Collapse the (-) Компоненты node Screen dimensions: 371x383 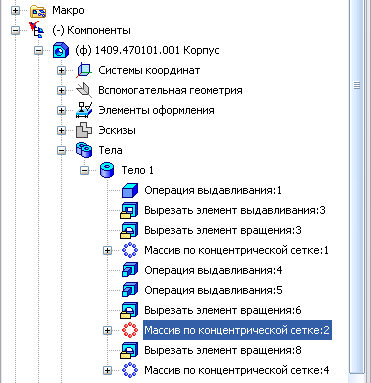(x=15, y=31)
